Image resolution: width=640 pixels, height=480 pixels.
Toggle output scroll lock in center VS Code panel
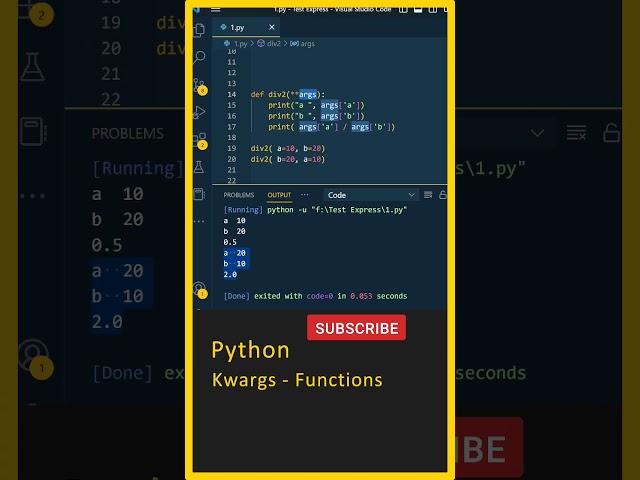[x=443, y=195]
